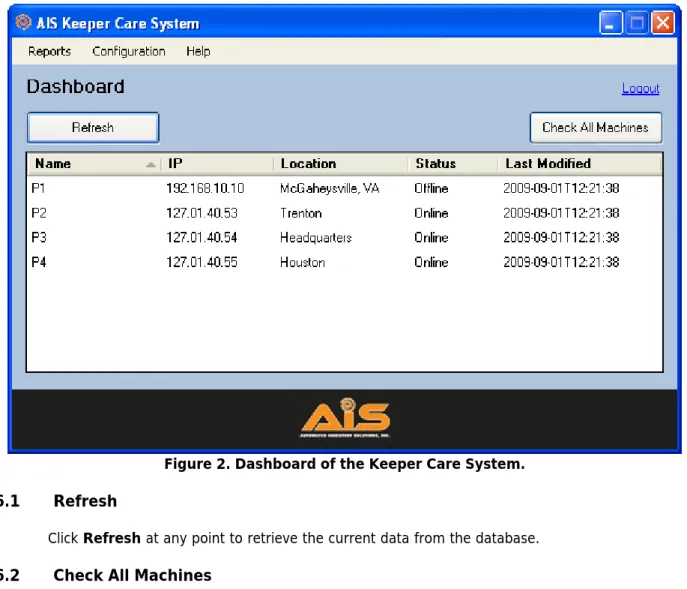
Task: Click the Last Modified timestamp in the P2 row
Action: pos(561,213)
